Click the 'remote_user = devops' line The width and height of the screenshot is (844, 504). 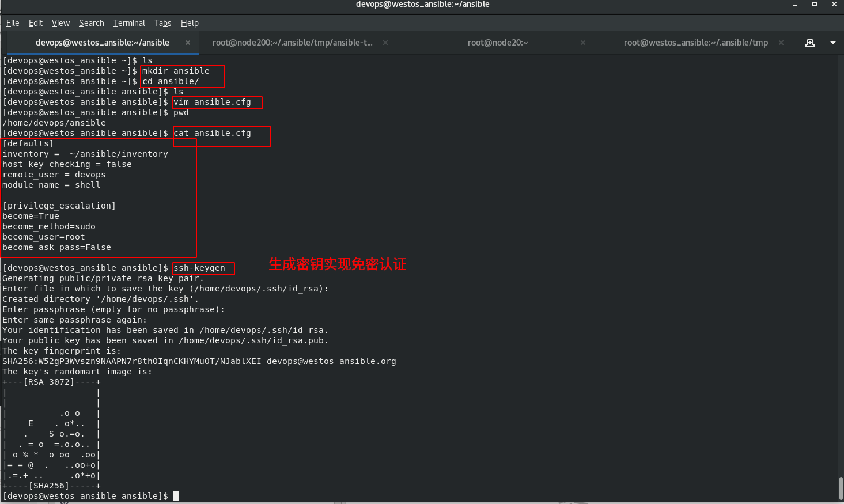[x=54, y=175]
